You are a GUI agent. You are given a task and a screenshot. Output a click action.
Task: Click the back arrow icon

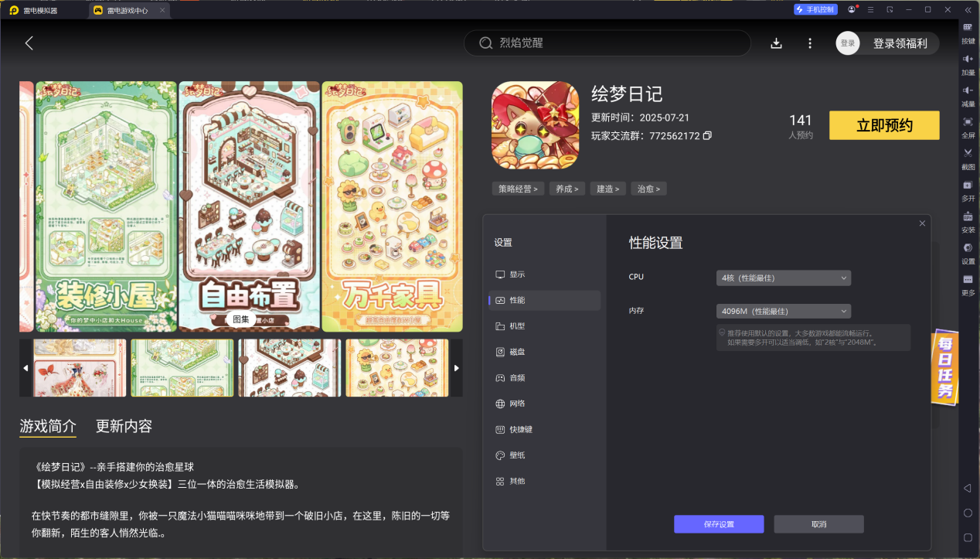[29, 43]
